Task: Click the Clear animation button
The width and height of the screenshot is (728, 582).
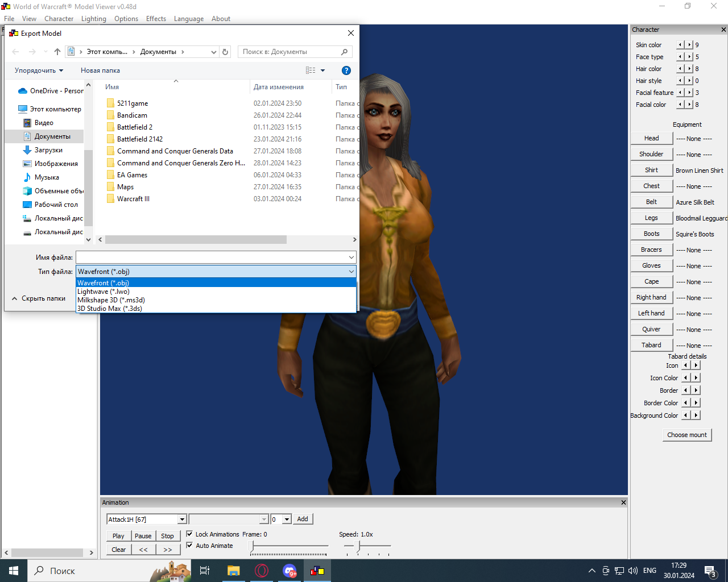Action: point(119,550)
